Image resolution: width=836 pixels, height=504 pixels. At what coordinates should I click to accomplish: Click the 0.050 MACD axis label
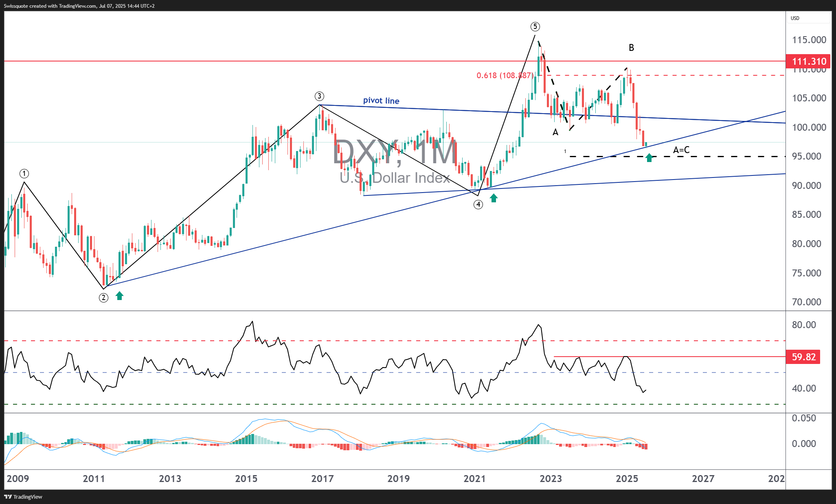coord(804,418)
